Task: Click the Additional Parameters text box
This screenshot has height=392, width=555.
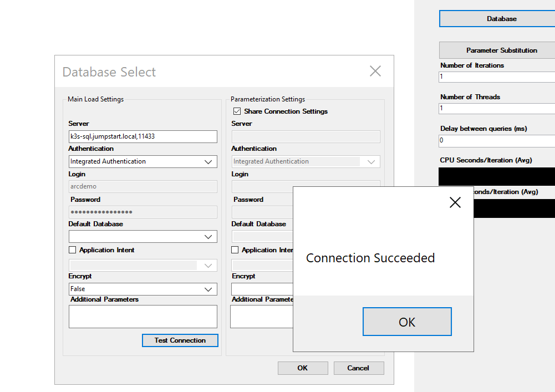Action: click(x=143, y=317)
